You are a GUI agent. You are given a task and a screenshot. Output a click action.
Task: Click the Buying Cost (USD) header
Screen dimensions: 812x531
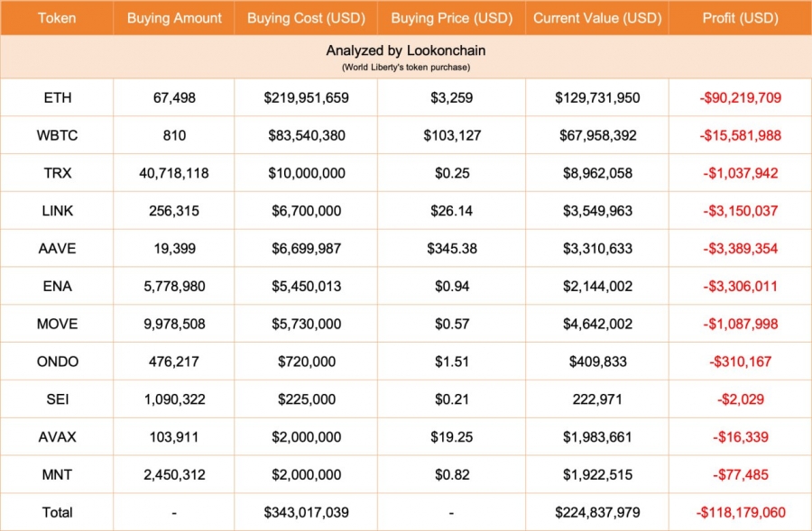tap(306, 18)
